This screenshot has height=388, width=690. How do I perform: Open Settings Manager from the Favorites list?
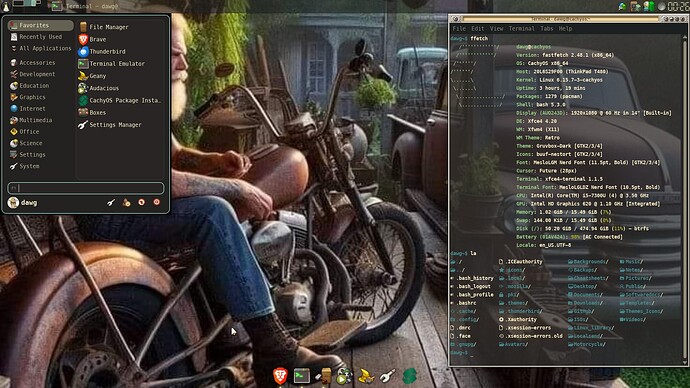(120, 125)
